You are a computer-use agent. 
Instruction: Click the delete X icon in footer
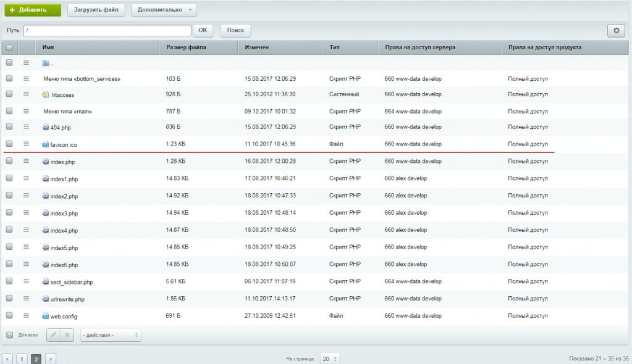pos(67,335)
